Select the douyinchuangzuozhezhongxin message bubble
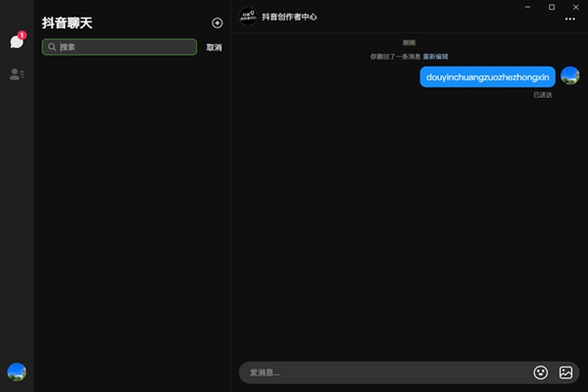 tap(488, 76)
